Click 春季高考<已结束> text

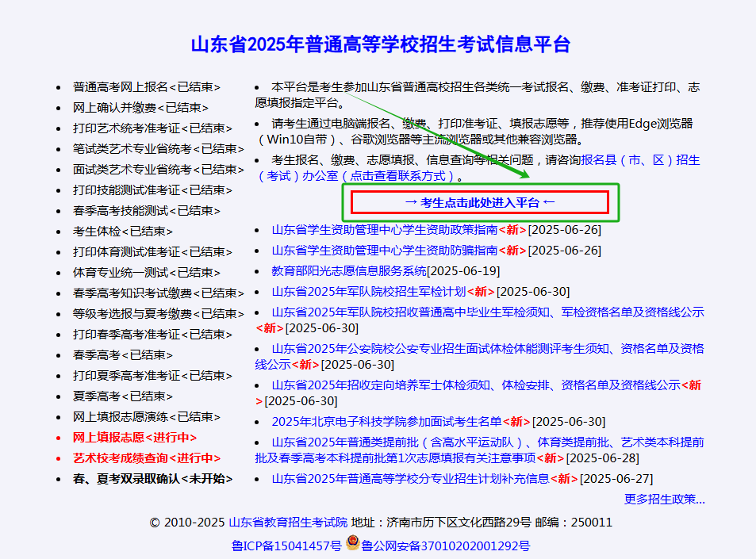tap(123, 356)
